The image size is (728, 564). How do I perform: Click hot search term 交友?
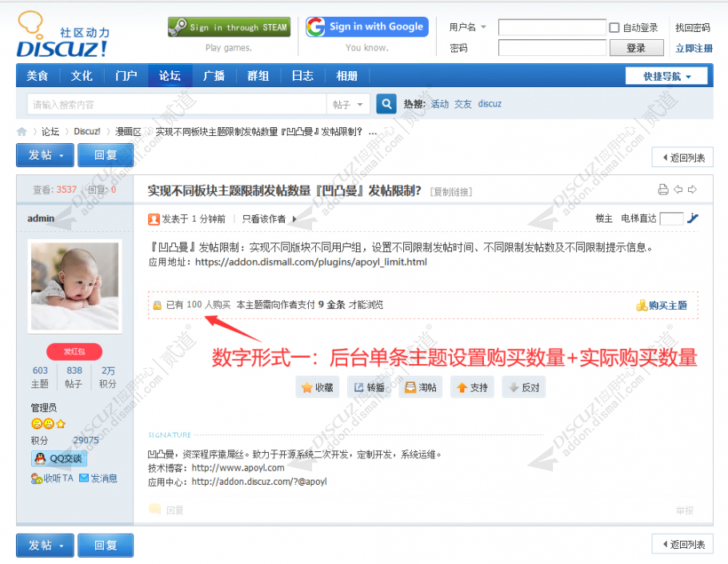[462, 104]
